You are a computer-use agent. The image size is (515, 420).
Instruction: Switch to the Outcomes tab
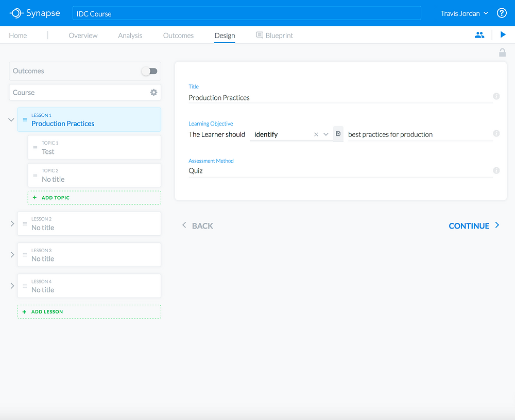[x=178, y=36]
